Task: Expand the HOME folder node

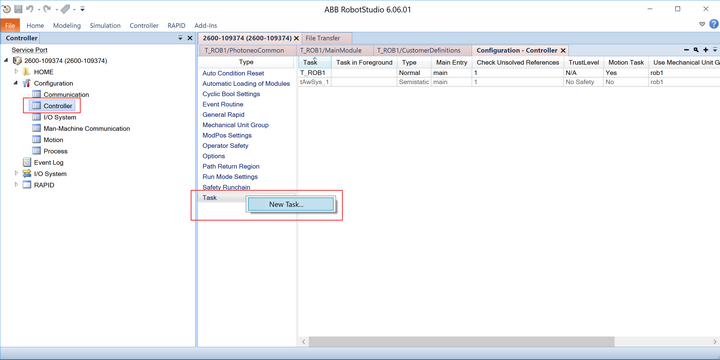Action: pos(17,72)
